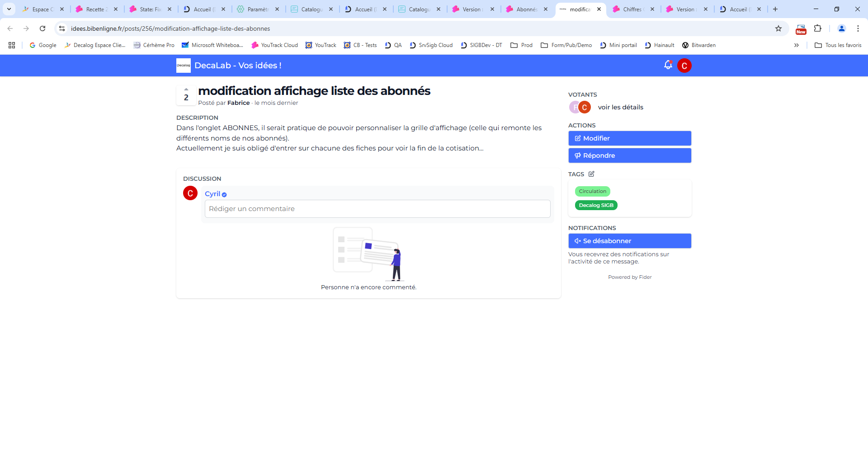
Task: Edit tags using the pencil icon
Action: pos(591,174)
